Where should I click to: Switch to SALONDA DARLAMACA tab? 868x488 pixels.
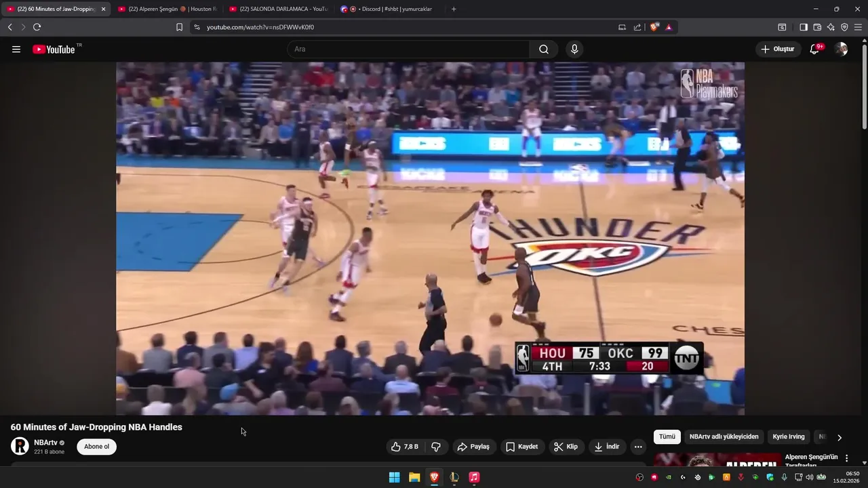point(279,9)
